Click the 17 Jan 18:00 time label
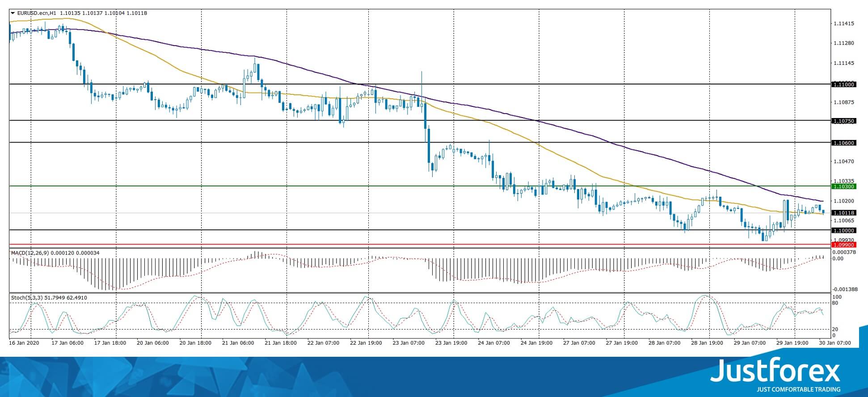 coord(110,343)
